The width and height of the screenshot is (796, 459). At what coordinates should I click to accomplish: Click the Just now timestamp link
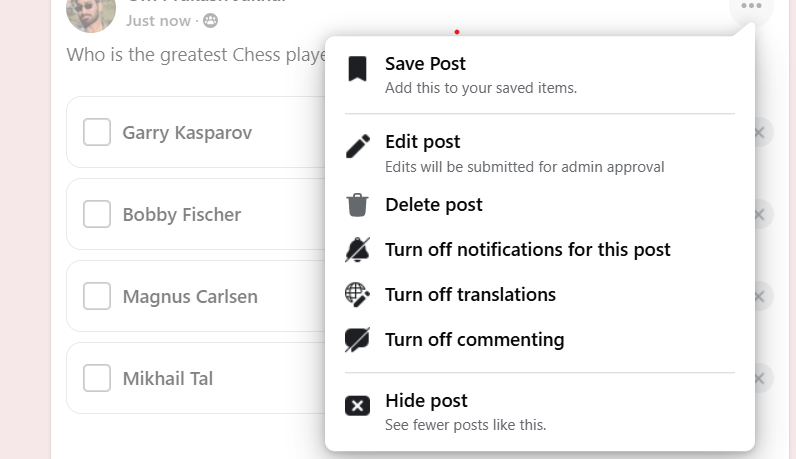coord(158,20)
